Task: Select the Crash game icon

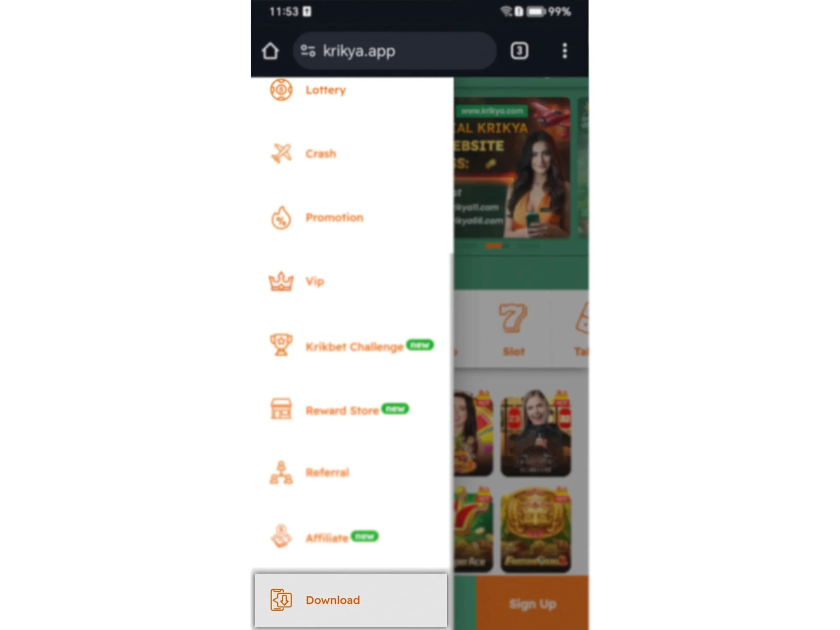Action: tap(281, 153)
